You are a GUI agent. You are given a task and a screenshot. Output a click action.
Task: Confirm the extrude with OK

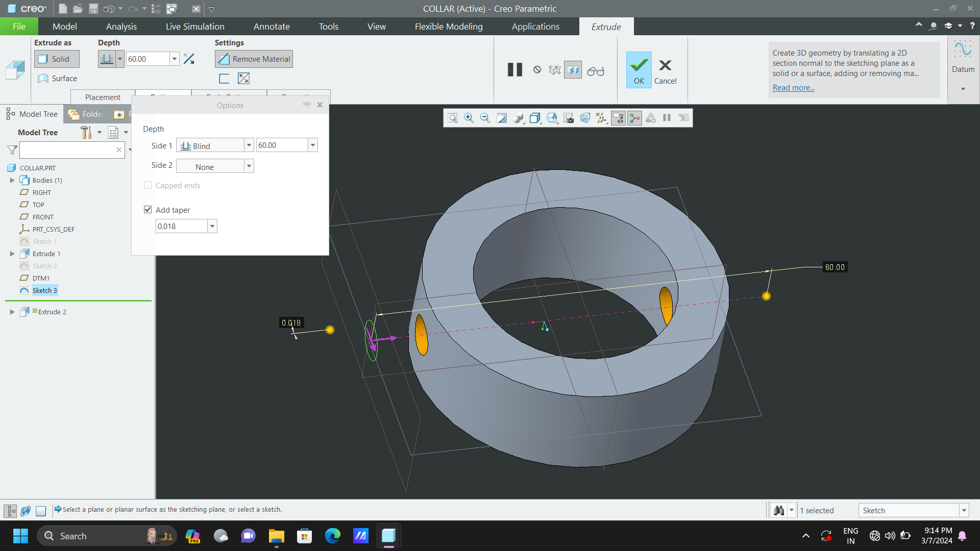(639, 70)
